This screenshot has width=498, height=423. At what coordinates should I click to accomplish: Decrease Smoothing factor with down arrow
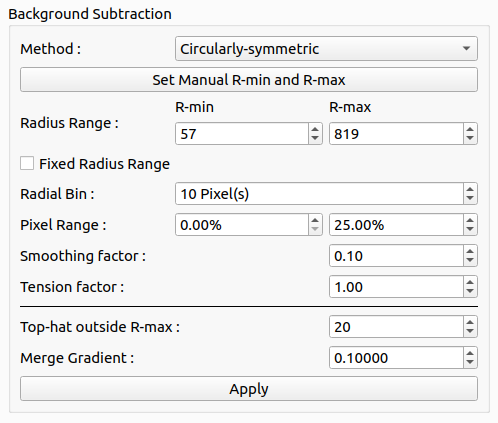[x=470, y=260]
